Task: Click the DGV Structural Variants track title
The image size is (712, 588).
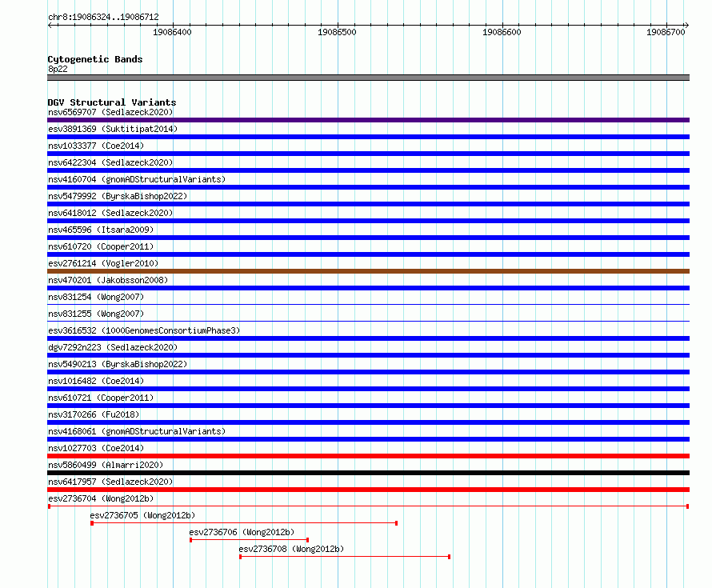Action: coord(112,102)
